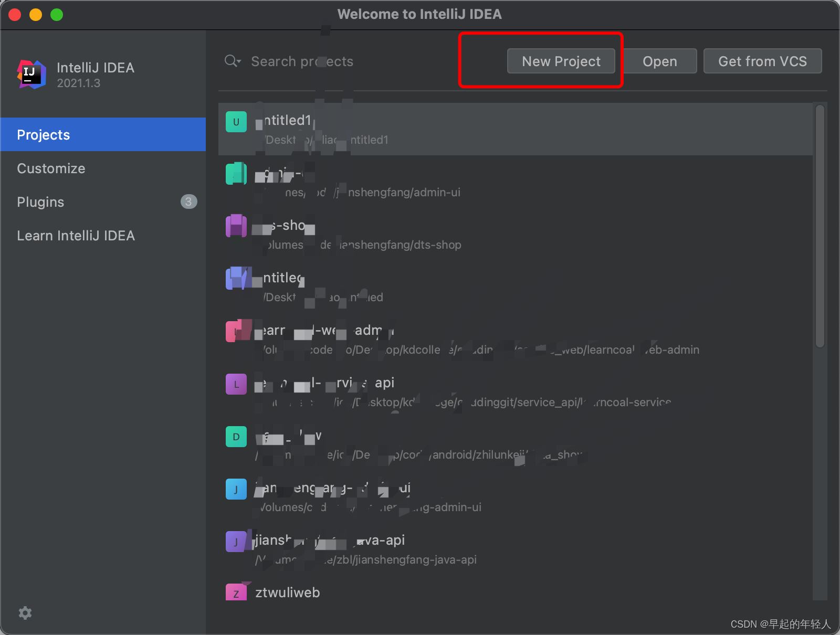Open the untitled1 project entry

click(x=516, y=129)
